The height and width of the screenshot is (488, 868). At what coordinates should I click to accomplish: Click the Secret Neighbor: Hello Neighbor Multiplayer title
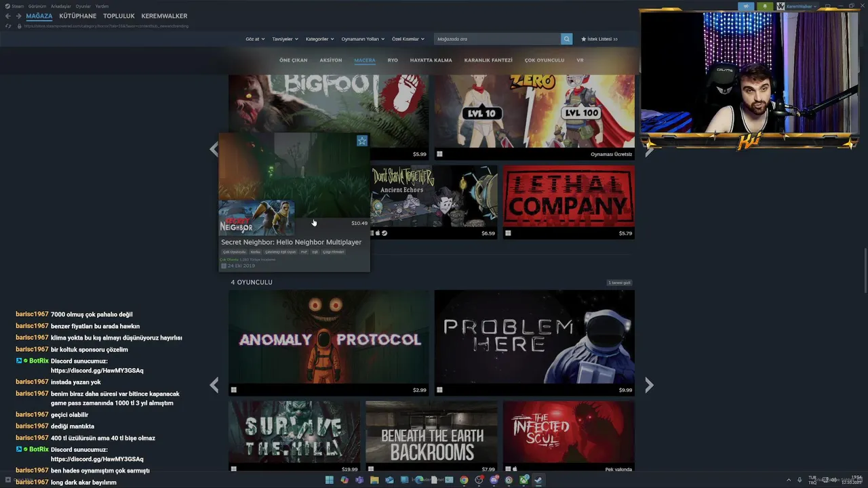(291, 242)
